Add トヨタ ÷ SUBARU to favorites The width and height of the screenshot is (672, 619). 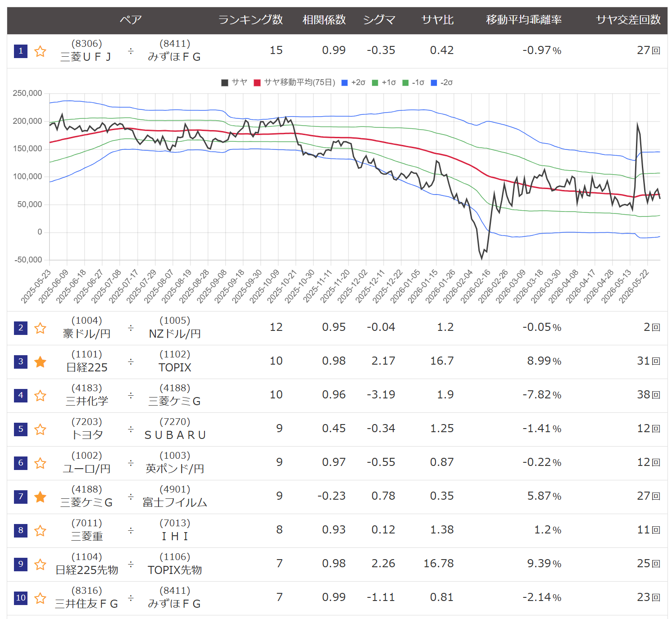(41, 429)
